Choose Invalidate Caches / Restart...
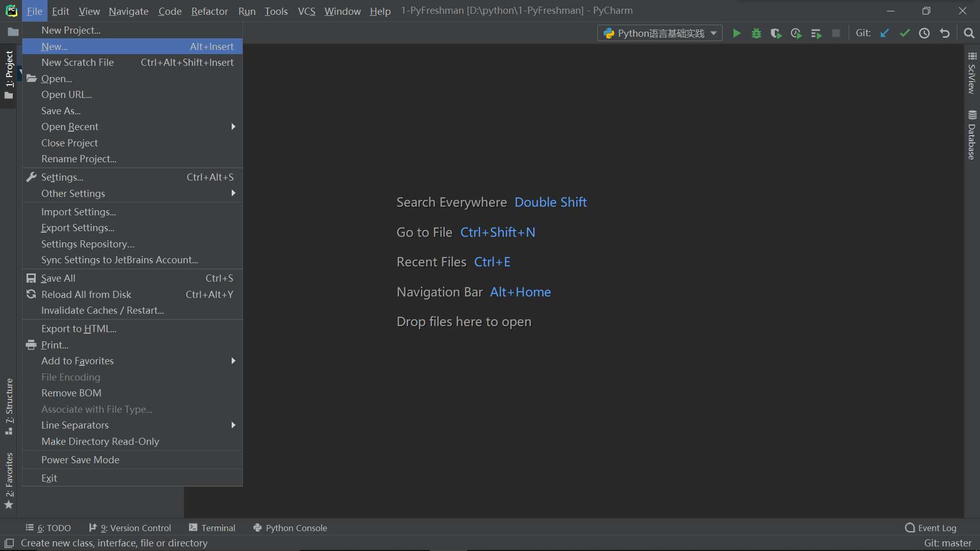This screenshot has width=980, height=551. (132, 310)
